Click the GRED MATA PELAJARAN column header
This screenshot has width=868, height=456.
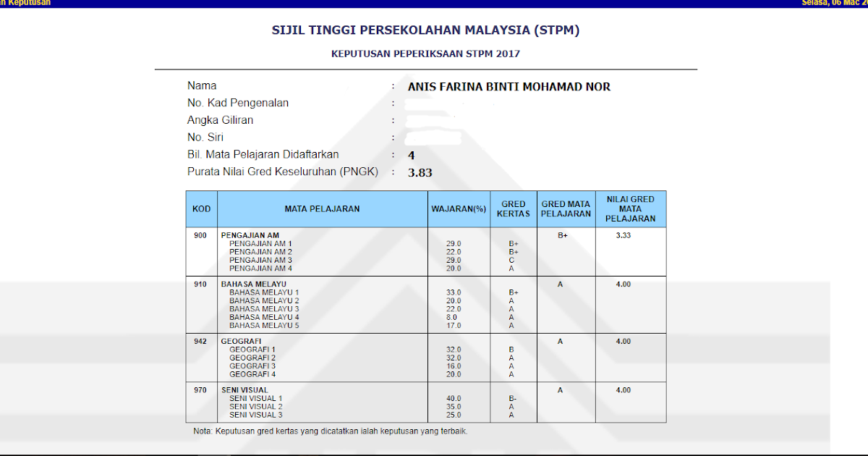tap(566, 208)
